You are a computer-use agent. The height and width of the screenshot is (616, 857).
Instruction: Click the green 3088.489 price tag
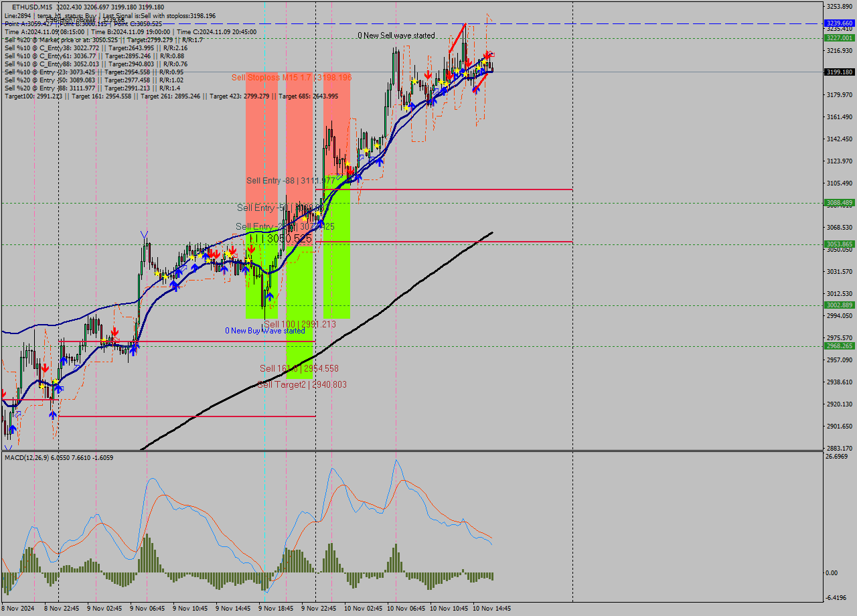click(840, 203)
